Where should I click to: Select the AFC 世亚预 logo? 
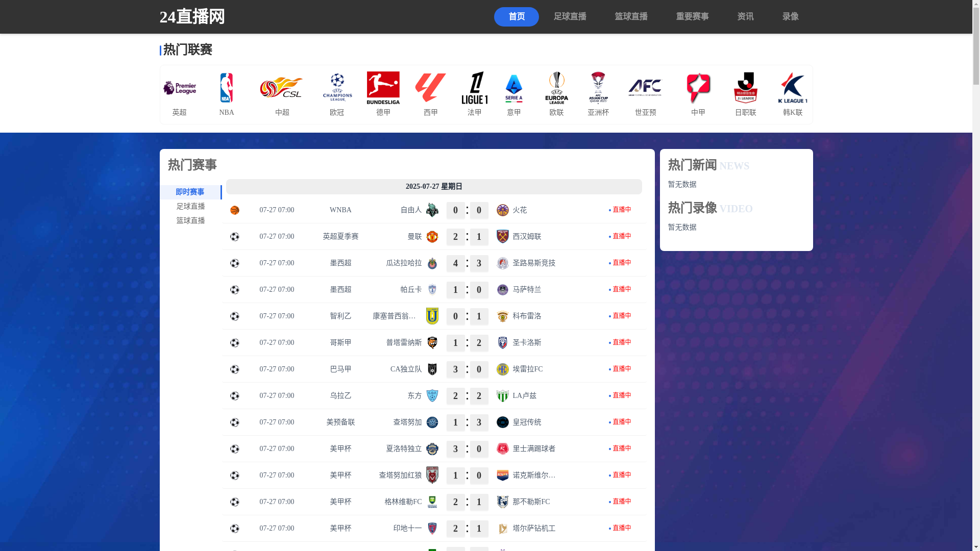[x=645, y=88]
